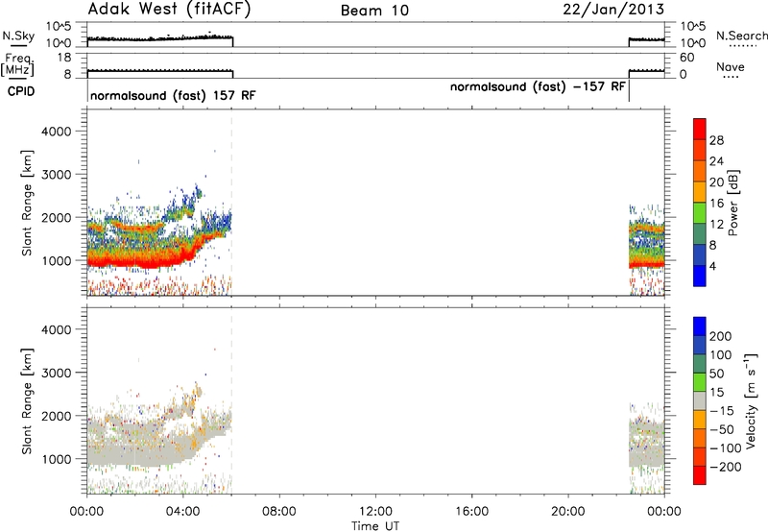Click the "20" label on the power colorbar
The height and width of the screenshot is (532, 768).
point(716,182)
